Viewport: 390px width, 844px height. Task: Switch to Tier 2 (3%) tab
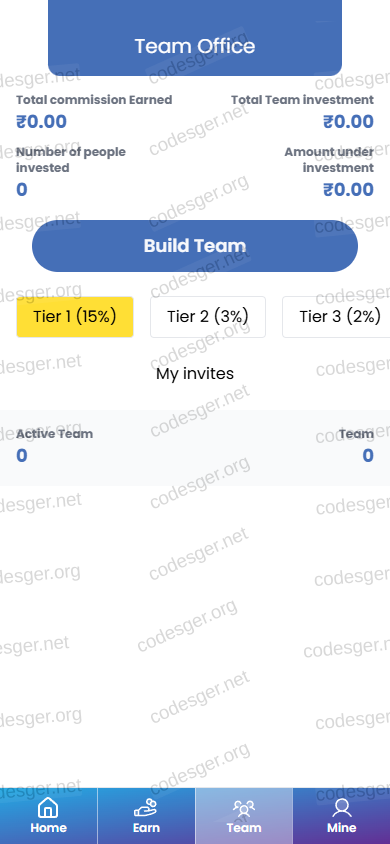coord(208,317)
